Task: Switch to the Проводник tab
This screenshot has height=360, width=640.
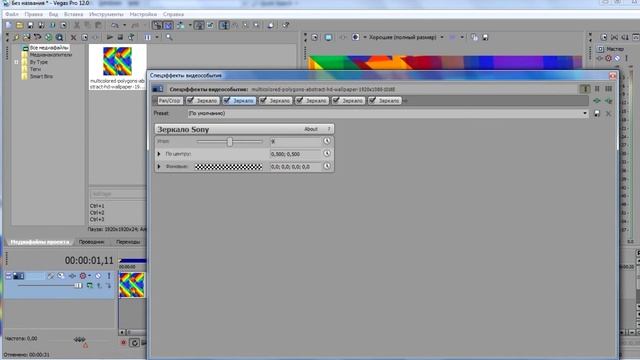Action: 91,242
